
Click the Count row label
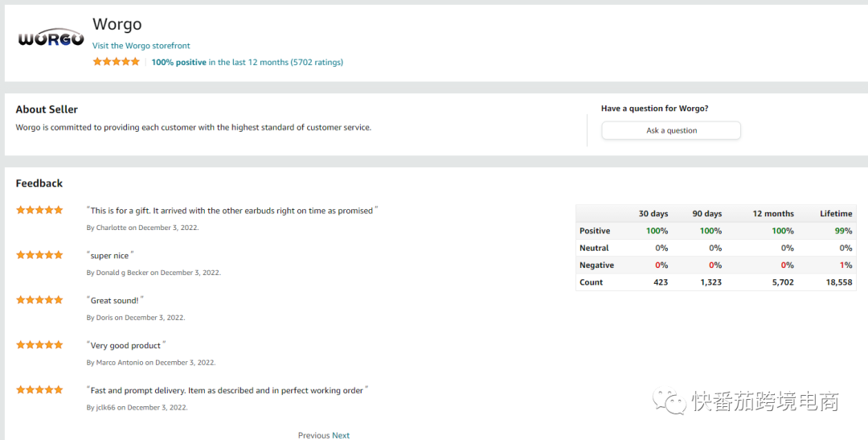[x=592, y=282]
